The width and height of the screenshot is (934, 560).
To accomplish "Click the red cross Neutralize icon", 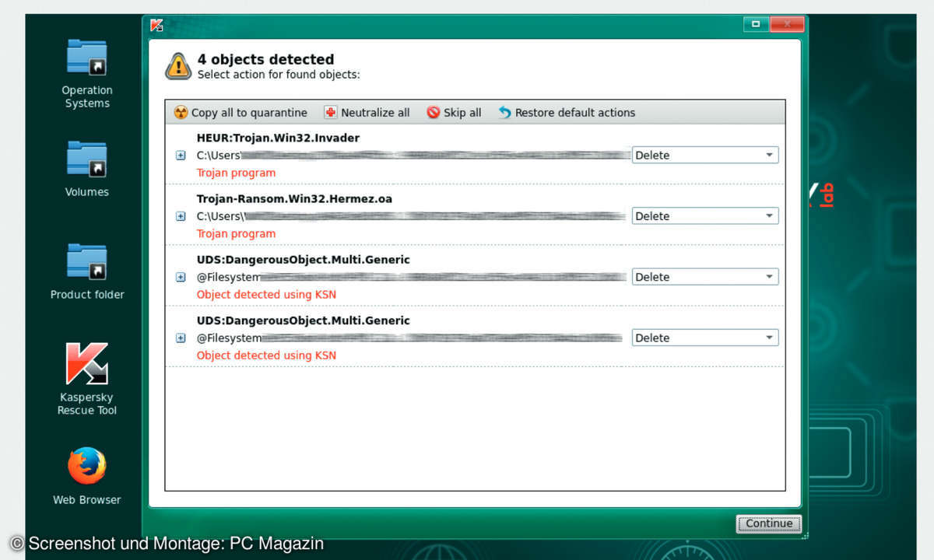I will point(331,113).
